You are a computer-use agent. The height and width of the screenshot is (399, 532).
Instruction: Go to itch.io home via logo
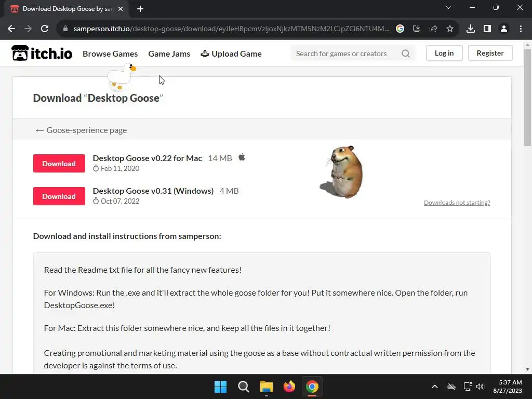(x=42, y=54)
